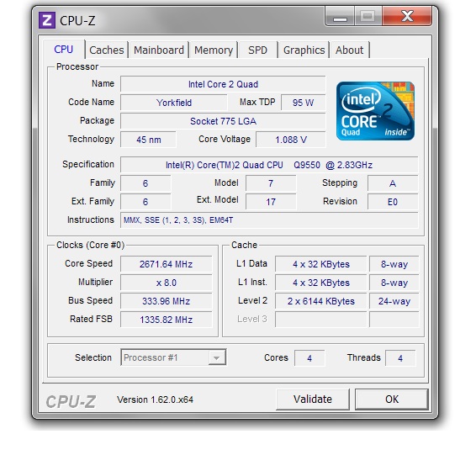
Task: Click the Multiplier value x 8.0
Action: 166,283
